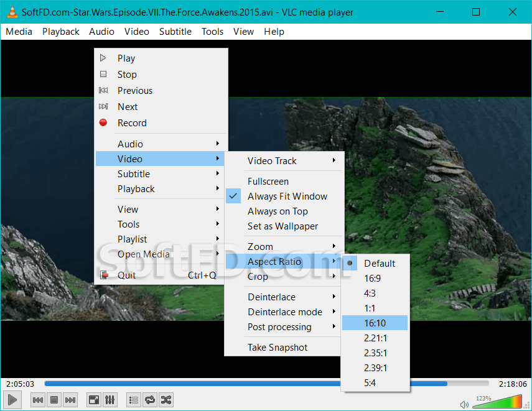Expand the Deinterlace mode submenu
This screenshot has width=532, height=411.
pos(284,312)
